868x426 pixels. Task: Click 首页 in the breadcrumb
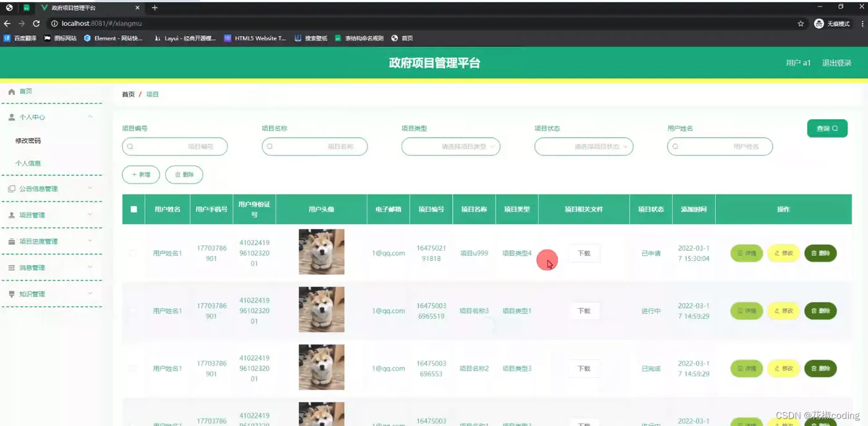128,94
